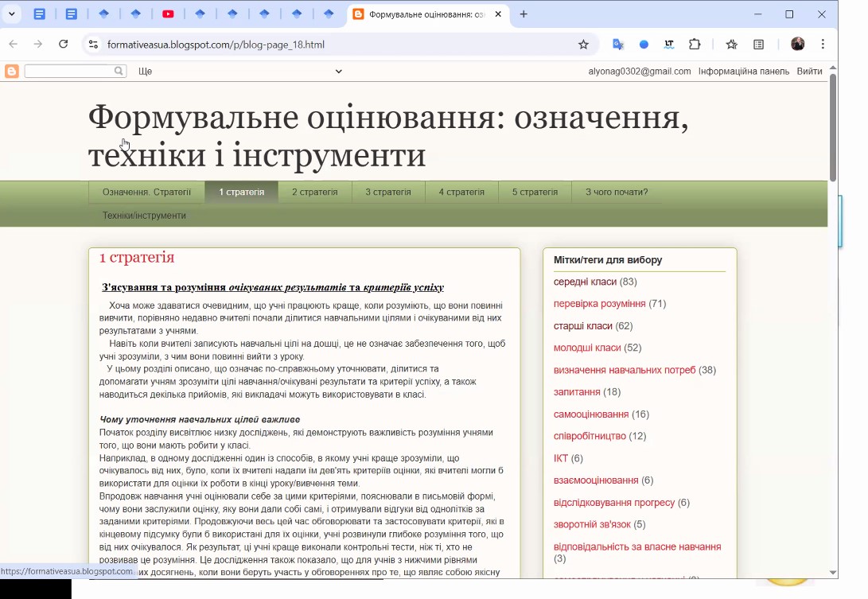The height and width of the screenshot is (599, 868).
Task: Open the blue circle extension
Action: (644, 45)
